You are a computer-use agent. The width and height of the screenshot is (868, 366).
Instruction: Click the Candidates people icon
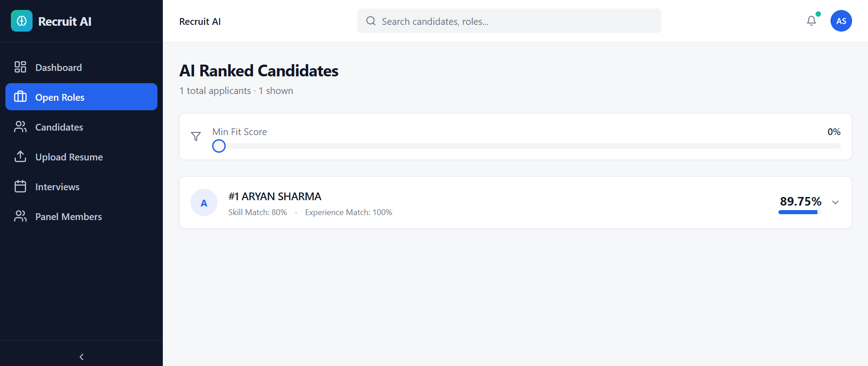[20, 127]
